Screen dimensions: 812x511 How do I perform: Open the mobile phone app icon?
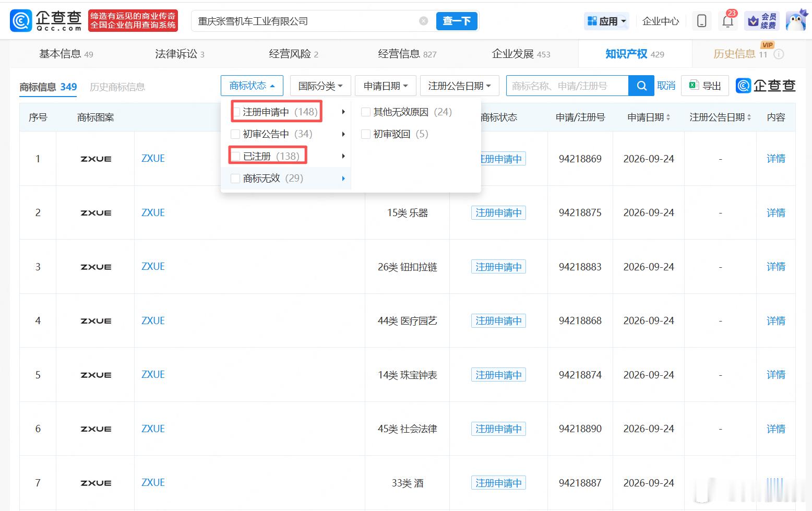pos(702,21)
